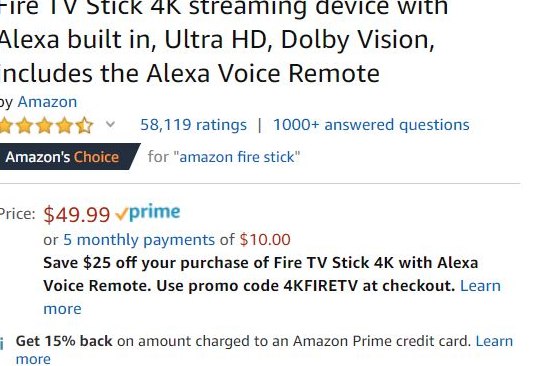Click the word prime next to price

[155, 213]
